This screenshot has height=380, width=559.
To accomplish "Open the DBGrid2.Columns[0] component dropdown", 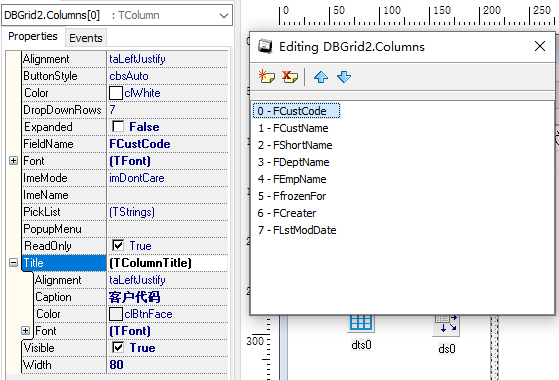I will tap(224, 15).
